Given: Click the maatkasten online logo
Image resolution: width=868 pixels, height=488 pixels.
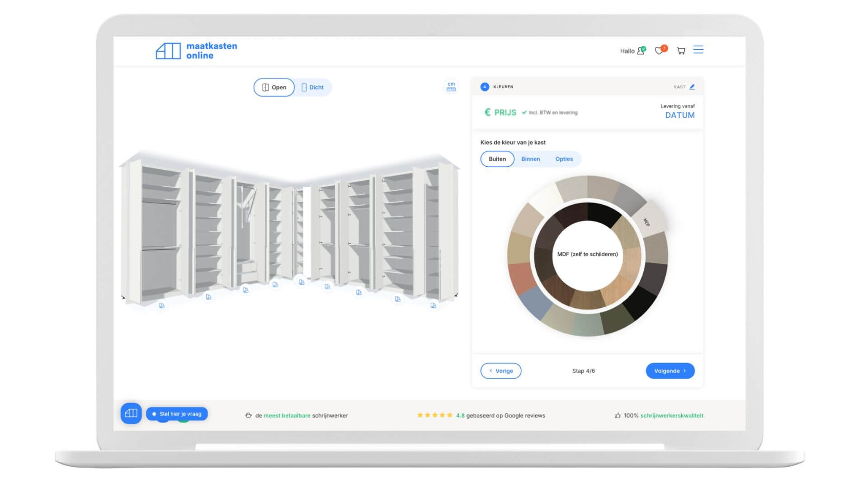Looking at the screenshot, I should point(196,51).
